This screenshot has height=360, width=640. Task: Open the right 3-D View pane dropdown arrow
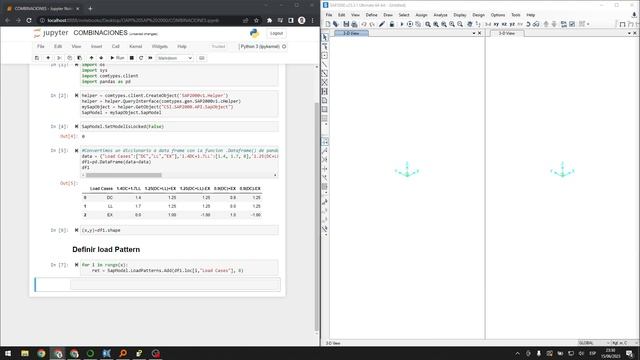629,33
